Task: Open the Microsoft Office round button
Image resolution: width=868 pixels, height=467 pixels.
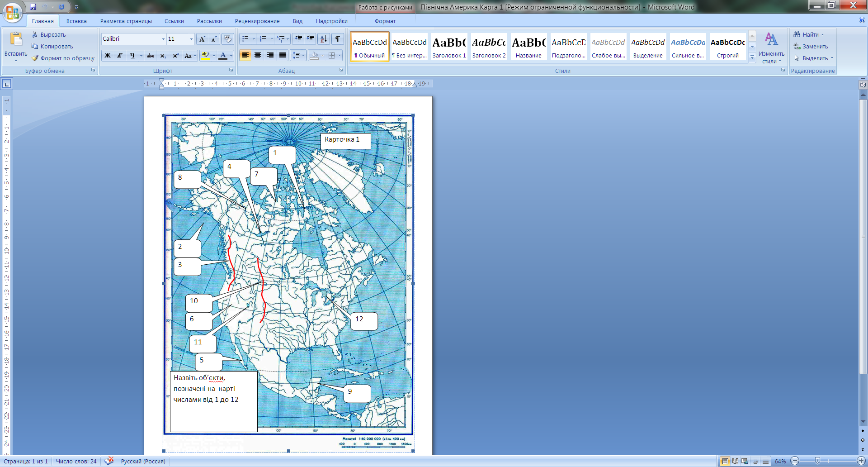Action: (12, 12)
